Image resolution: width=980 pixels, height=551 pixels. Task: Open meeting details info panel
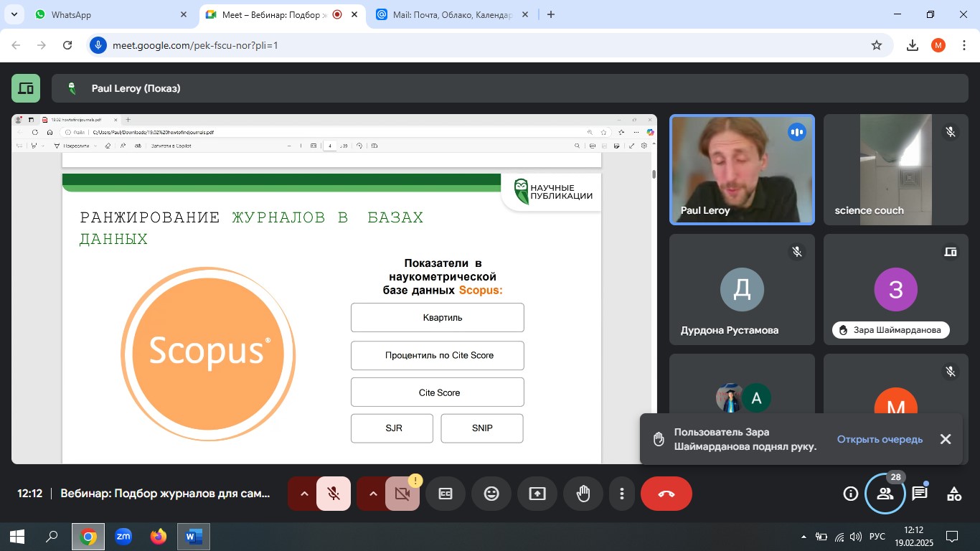click(x=850, y=494)
